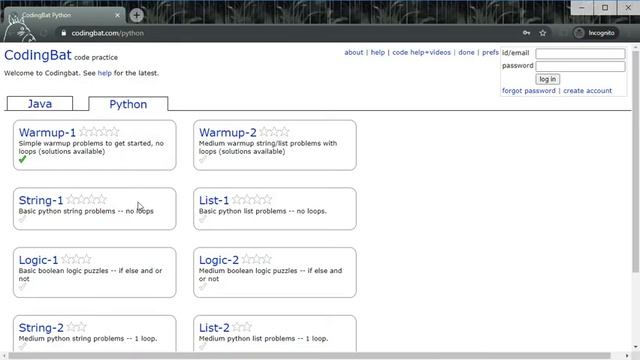
Task: Click the star rating beside List-1
Action: 252,199
